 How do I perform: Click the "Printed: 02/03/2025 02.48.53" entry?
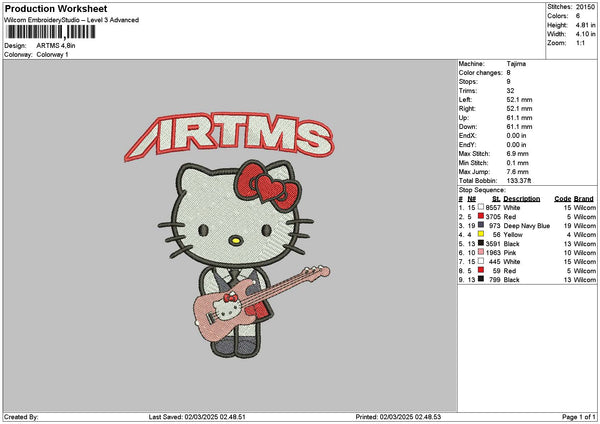point(398,417)
